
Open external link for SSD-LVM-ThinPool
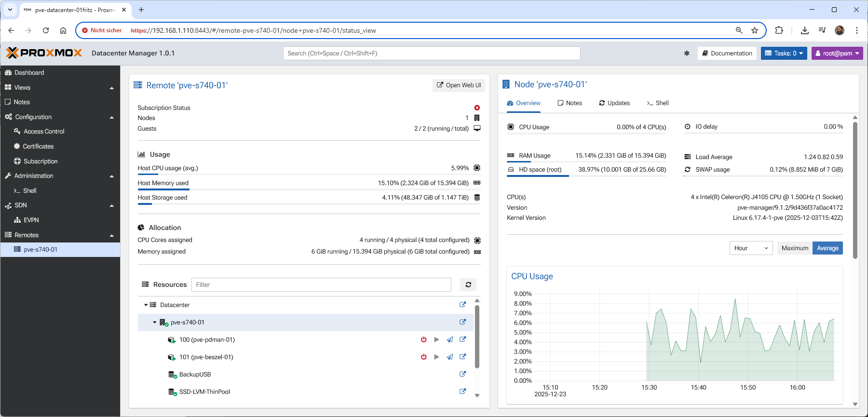click(x=462, y=392)
